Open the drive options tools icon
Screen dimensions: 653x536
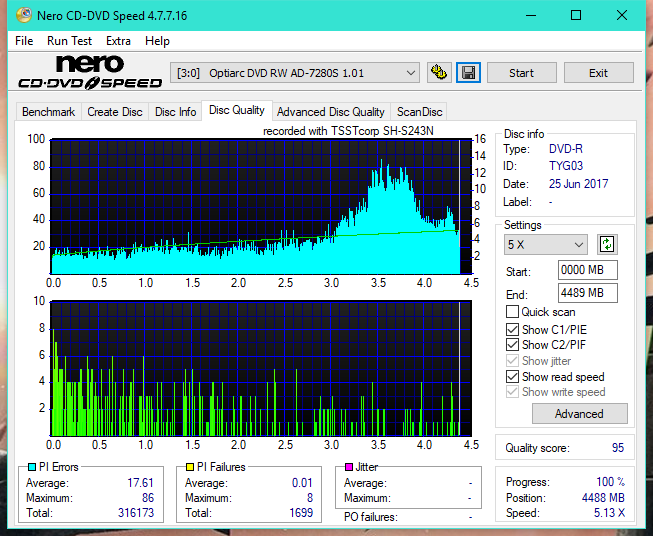coord(439,73)
